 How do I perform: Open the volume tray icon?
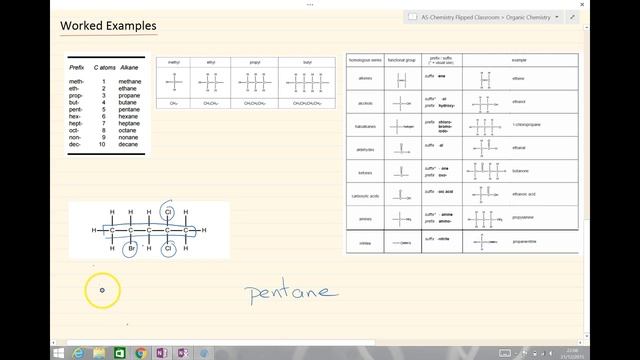(551, 353)
